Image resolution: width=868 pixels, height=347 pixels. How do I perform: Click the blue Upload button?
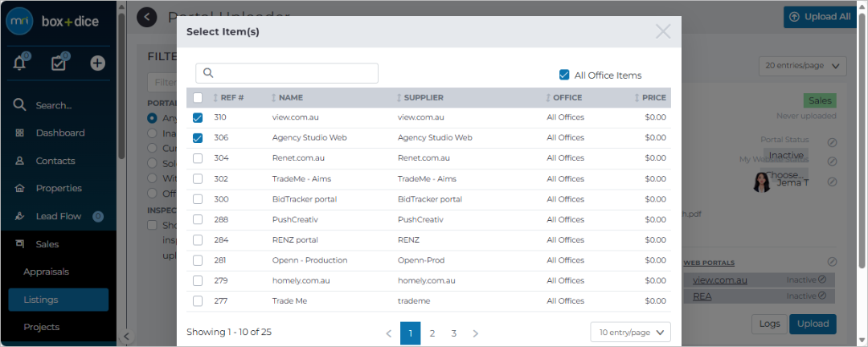pyautogui.click(x=813, y=324)
